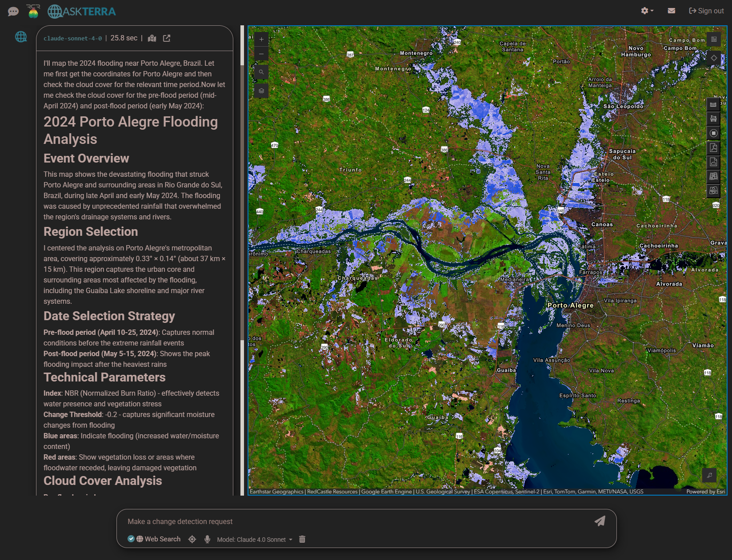Click the map zoom out minus button
This screenshot has height=560, width=732.
261,54
